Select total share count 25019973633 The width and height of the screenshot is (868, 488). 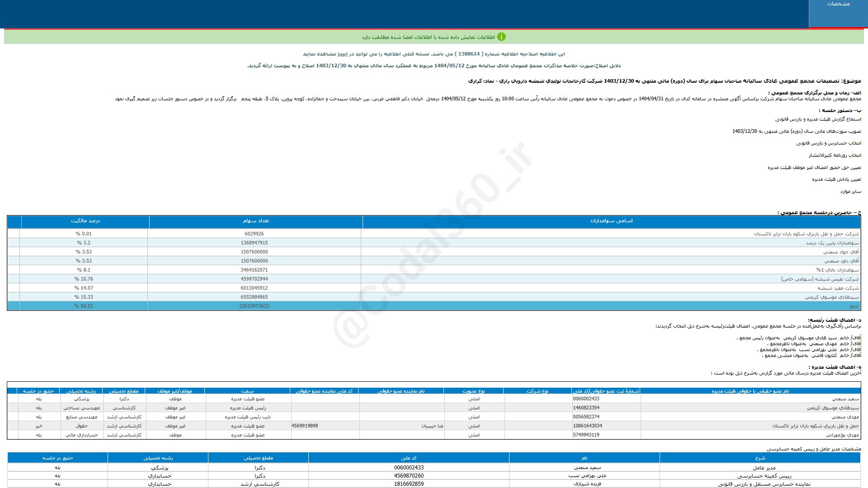pos(254,306)
